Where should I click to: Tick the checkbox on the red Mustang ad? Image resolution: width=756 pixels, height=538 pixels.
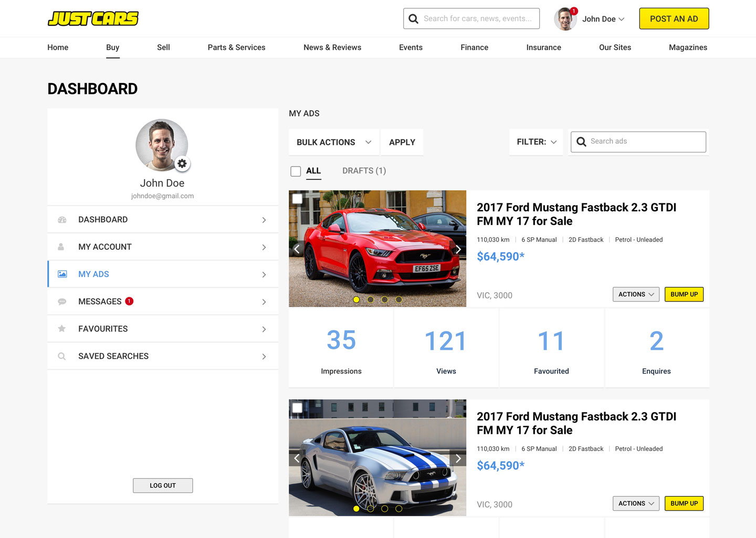pos(297,199)
